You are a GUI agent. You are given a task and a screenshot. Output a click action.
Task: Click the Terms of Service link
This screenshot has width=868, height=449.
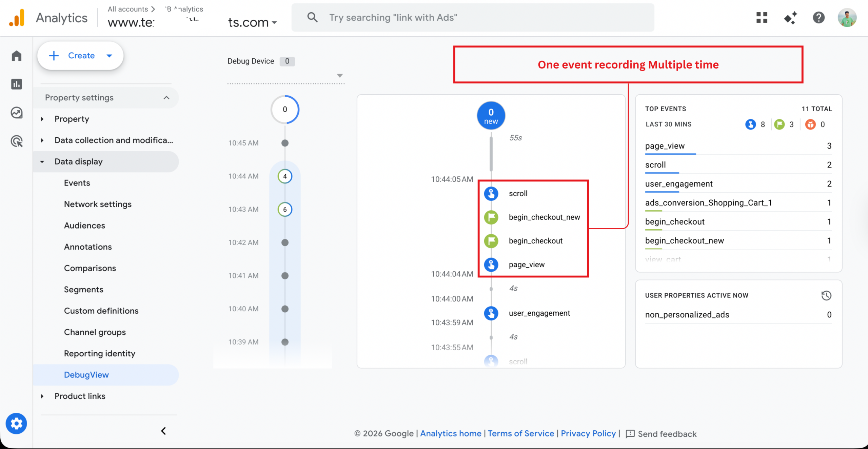click(521, 433)
